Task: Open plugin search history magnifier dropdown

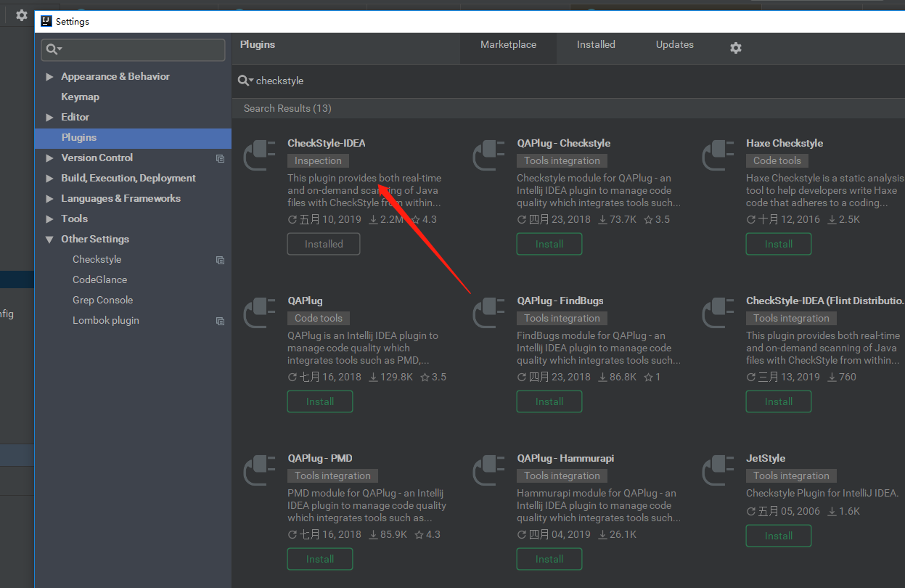Action: click(x=245, y=81)
